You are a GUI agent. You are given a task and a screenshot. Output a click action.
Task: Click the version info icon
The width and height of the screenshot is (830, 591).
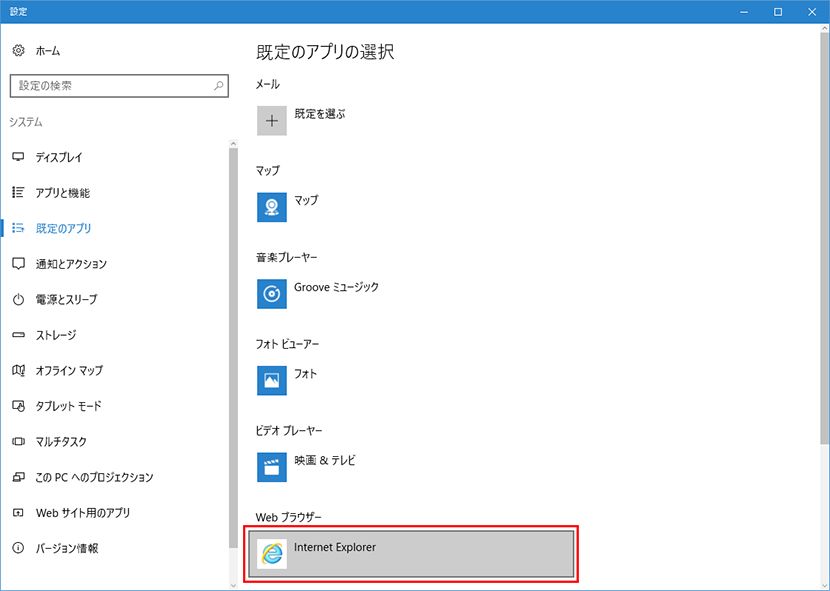tap(19, 548)
